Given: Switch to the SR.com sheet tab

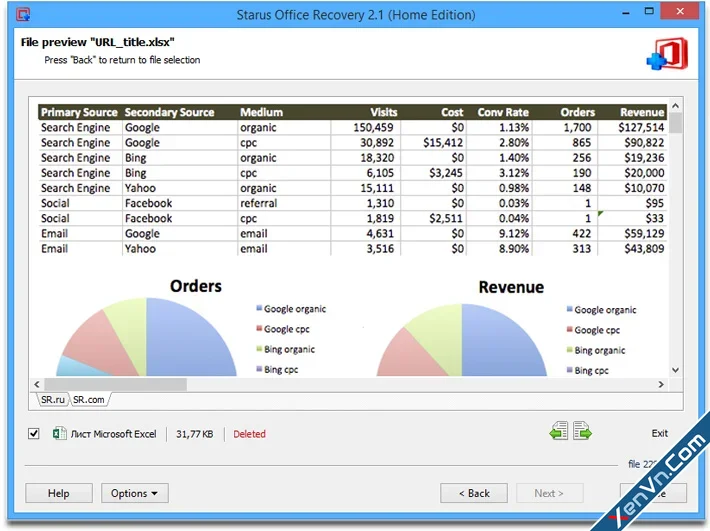Looking at the screenshot, I should [x=89, y=400].
